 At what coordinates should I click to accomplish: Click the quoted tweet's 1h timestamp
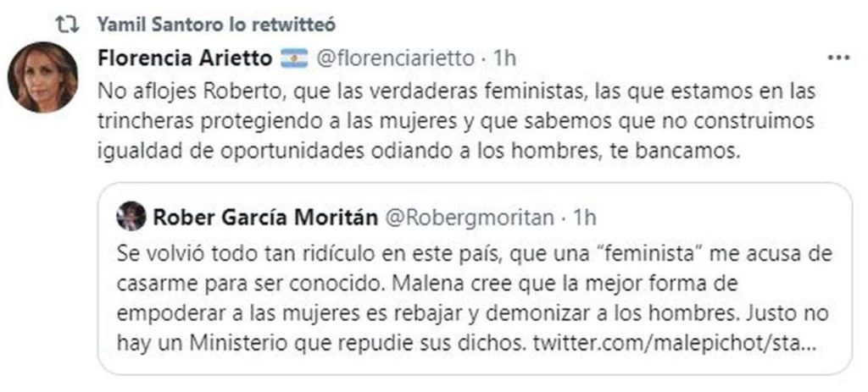click(585, 218)
